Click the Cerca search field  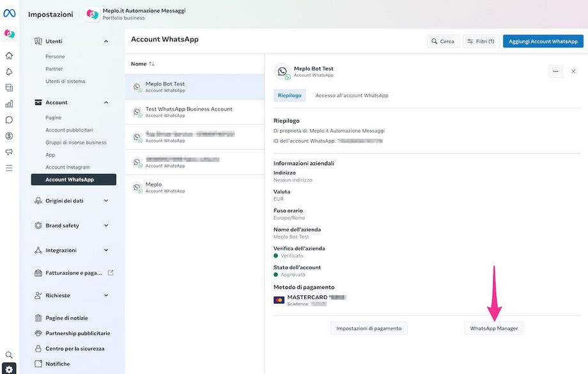[442, 42]
